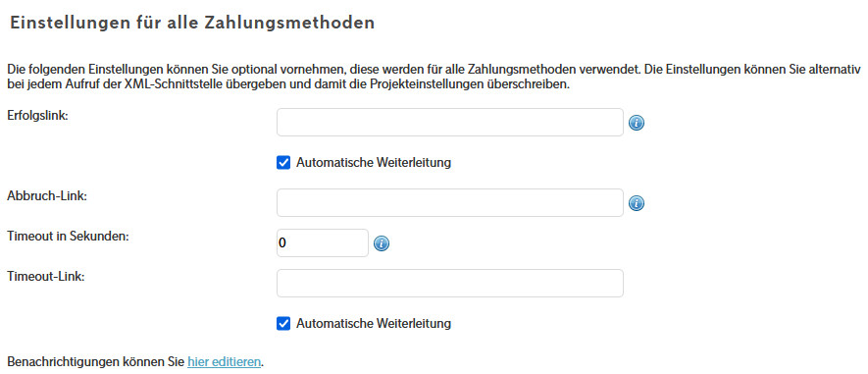Click the heading 'Einstellungen für alle Zahlungsmethoden'
Screen dimensions: 868x374
pos(192,24)
